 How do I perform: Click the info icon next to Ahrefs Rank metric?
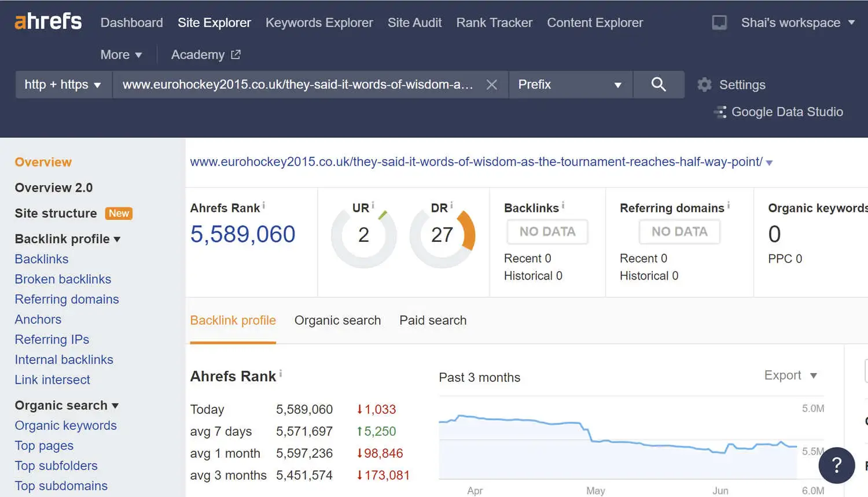click(x=264, y=205)
